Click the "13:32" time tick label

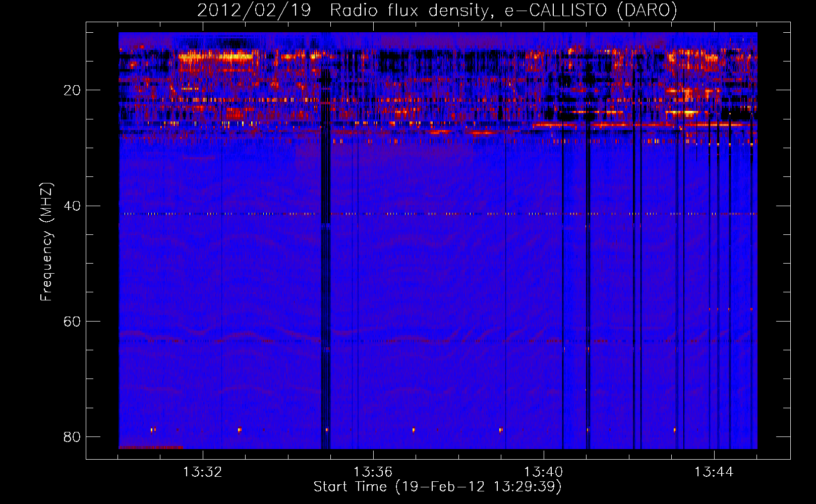tap(202, 472)
